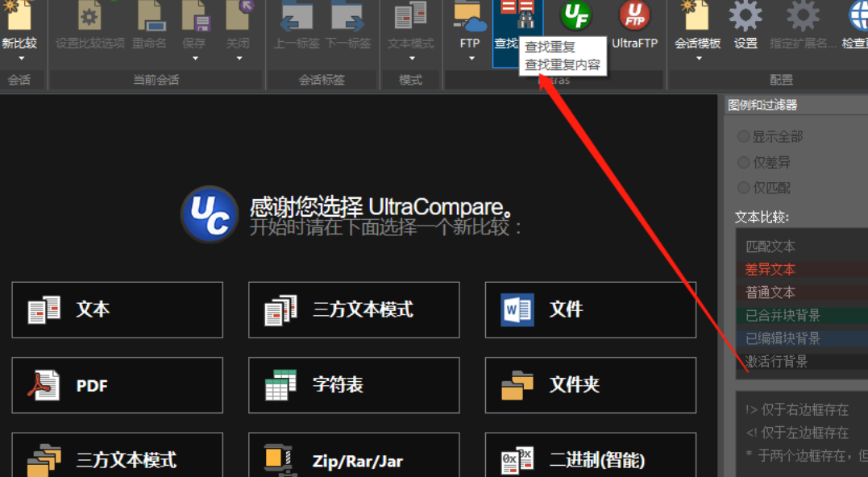Select the 仅匹配 radio button
The width and height of the screenshot is (868, 477).
[x=743, y=188]
